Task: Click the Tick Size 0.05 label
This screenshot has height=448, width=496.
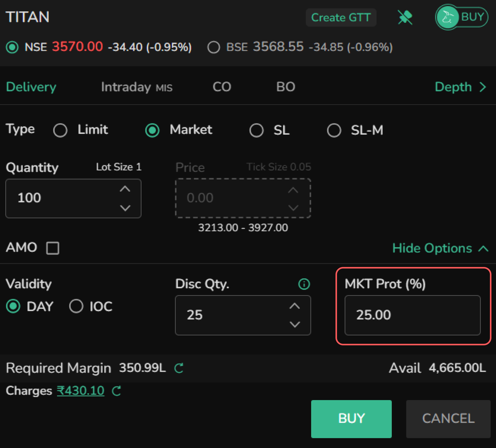Action: coord(279,167)
